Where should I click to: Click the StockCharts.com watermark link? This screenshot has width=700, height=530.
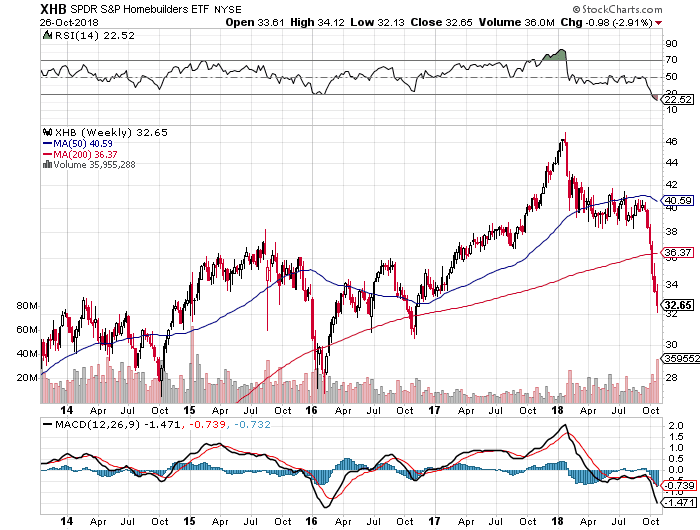click(617, 9)
